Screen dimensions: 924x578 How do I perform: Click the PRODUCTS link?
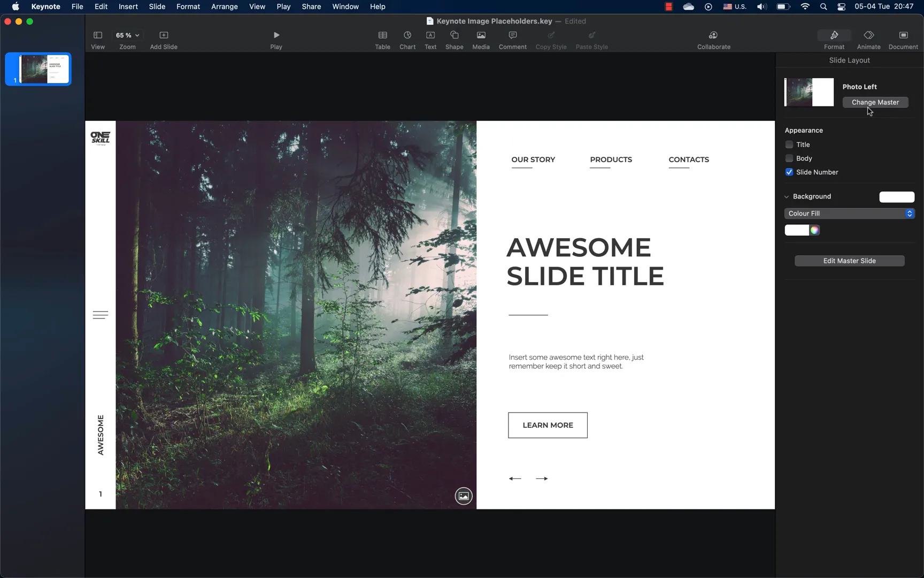tap(611, 159)
